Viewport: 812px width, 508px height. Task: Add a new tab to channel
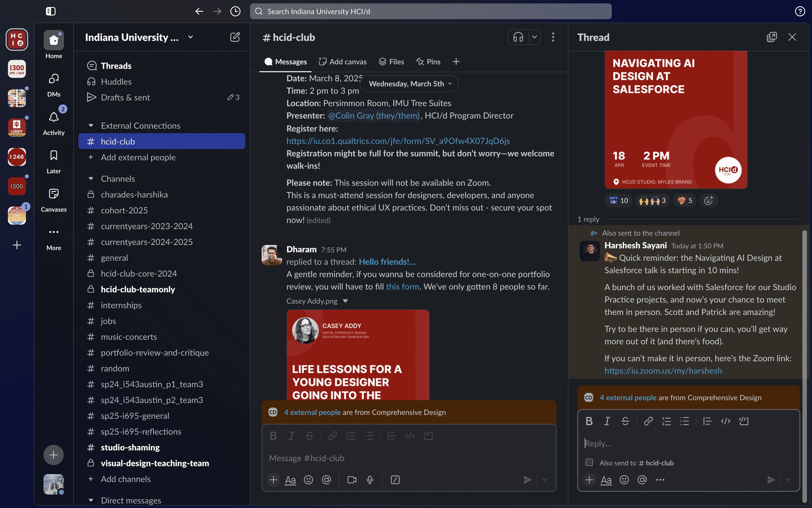click(456, 62)
